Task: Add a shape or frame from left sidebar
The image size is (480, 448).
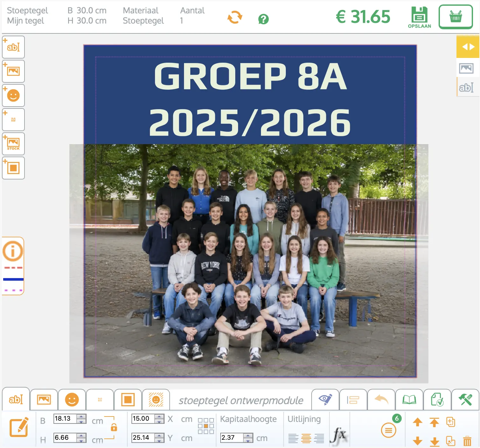Action: [13, 168]
